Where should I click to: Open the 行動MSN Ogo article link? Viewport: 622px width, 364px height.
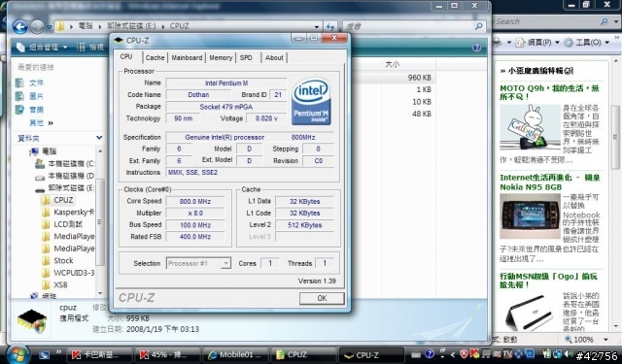click(548, 281)
